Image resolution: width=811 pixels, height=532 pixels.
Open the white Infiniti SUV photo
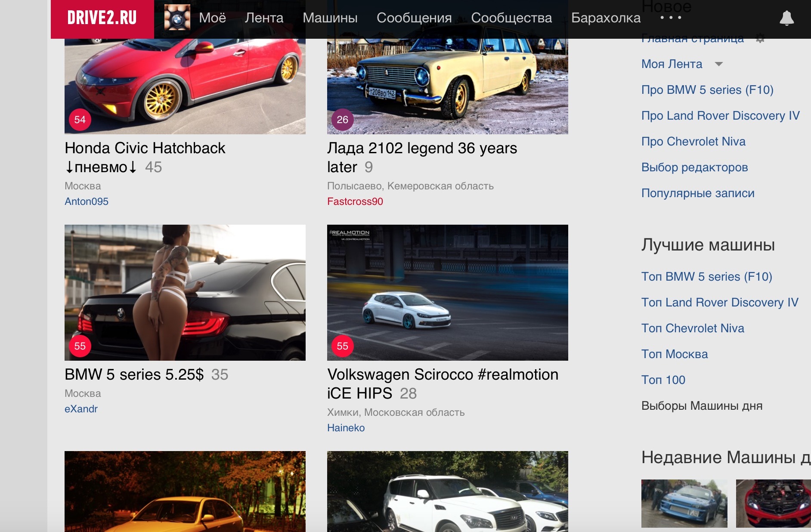click(448, 492)
